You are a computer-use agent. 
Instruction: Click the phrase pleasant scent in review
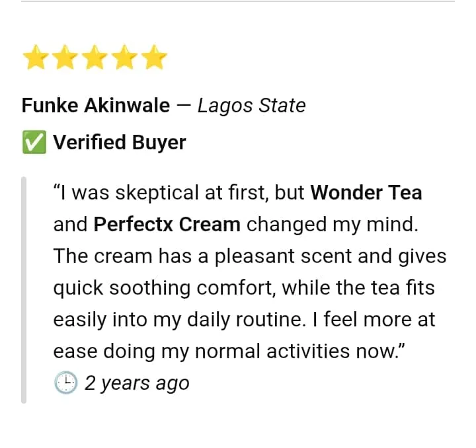pyautogui.click(x=283, y=256)
